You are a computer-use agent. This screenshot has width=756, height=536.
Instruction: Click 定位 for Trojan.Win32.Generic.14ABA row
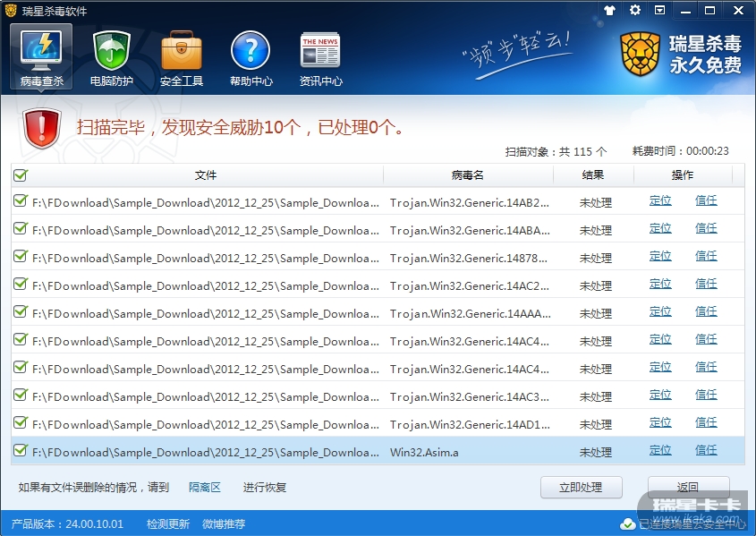660,228
